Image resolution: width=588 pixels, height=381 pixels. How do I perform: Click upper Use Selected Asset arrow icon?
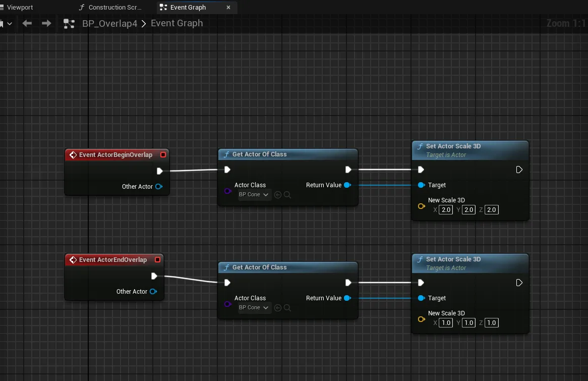[278, 195]
